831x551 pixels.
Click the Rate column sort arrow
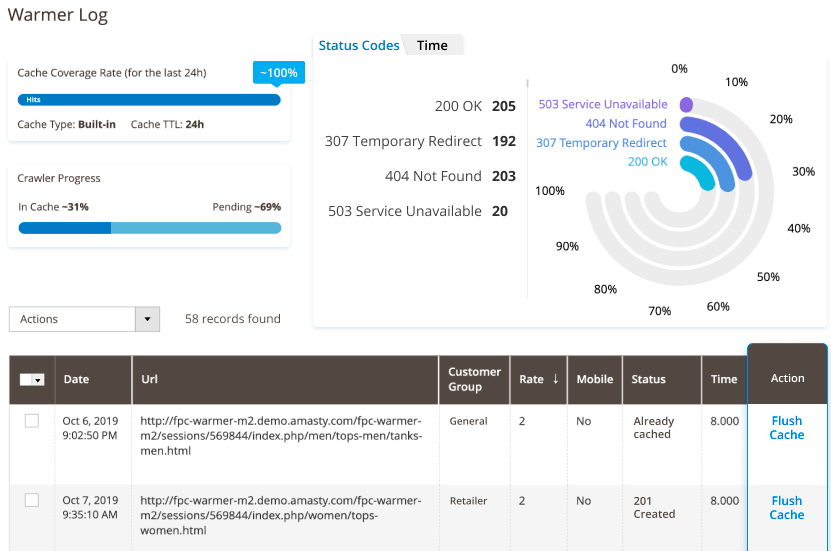(555, 379)
